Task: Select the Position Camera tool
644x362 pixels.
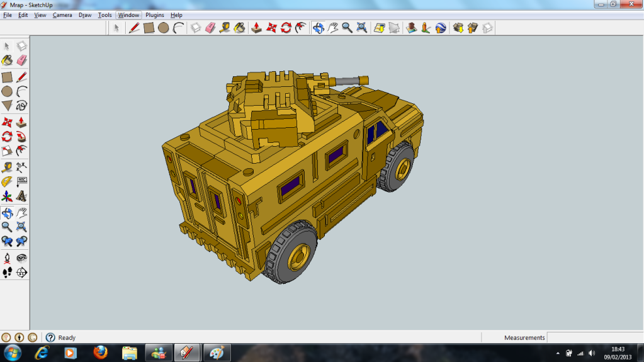Action: (x=7, y=258)
